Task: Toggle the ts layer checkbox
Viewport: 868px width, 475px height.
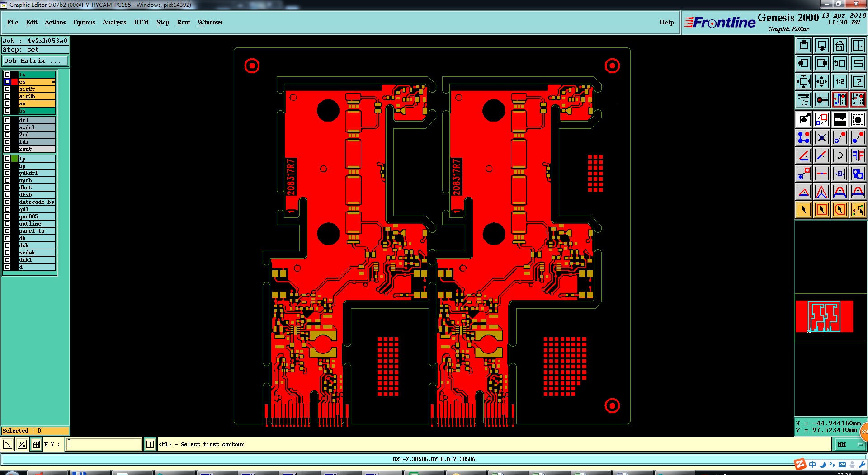Action: 7,75
